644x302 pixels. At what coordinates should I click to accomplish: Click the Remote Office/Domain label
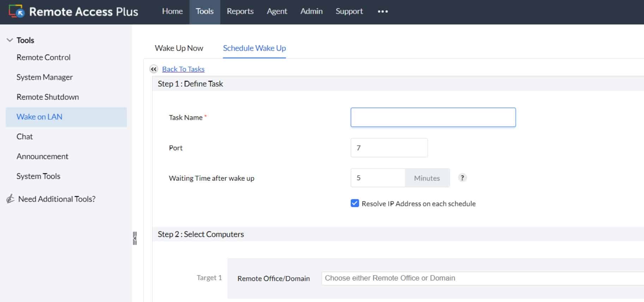pyautogui.click(x=274, y=278)
